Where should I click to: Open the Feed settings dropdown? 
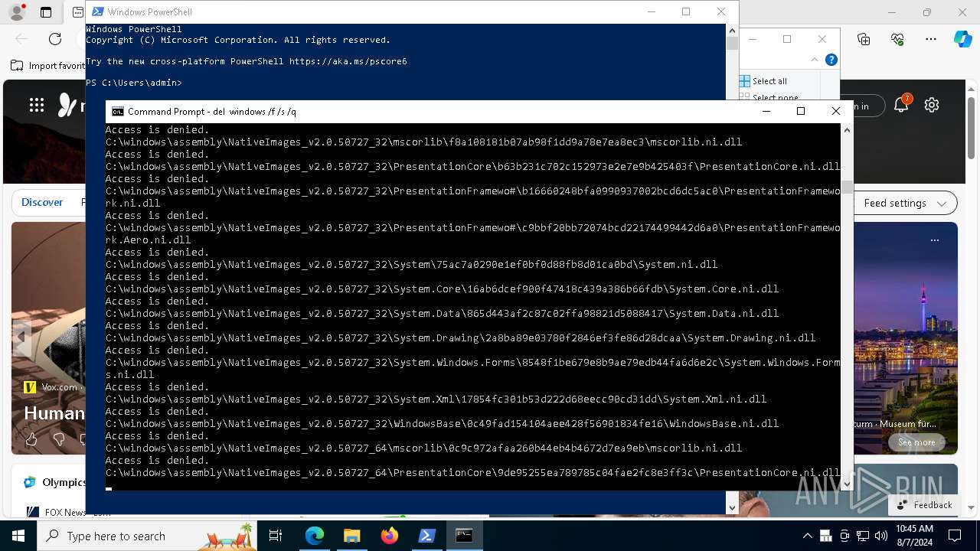click(906, 203)
